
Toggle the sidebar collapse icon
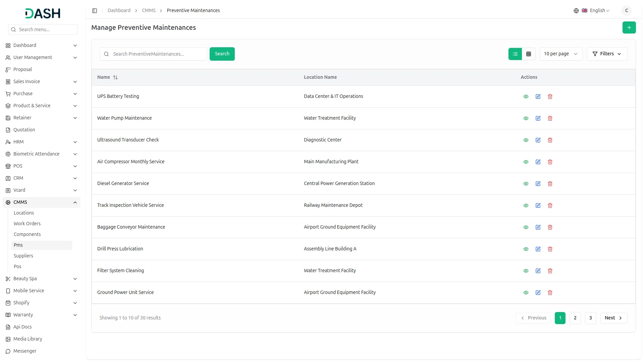point(95,11)
